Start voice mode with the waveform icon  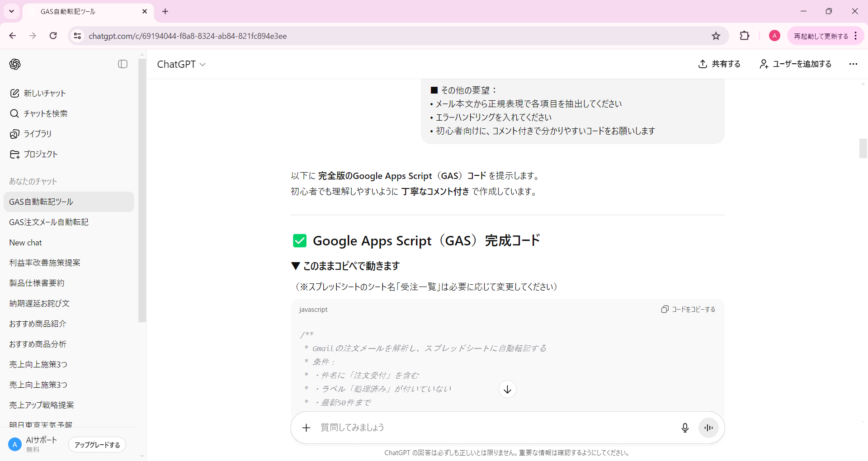[708, 427]
